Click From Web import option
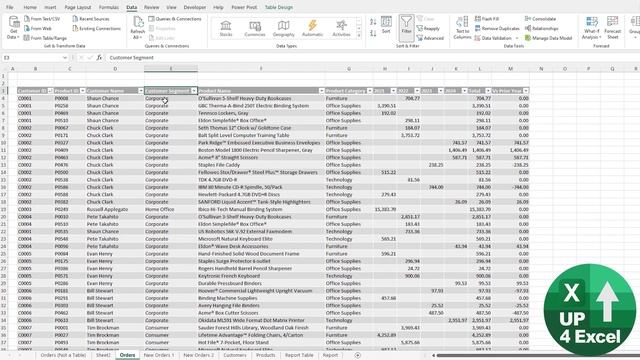 [x=38, y=29]
